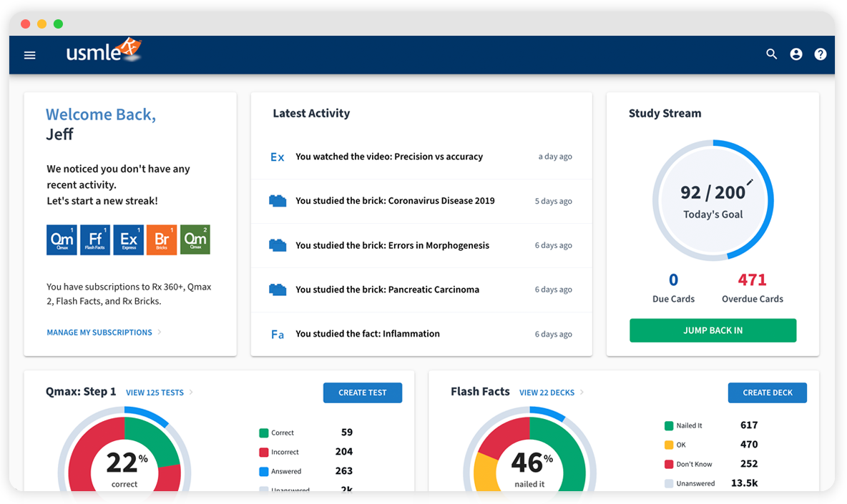Viewport: 847px width, 504px height.
Task: Click the Flash Facts section heading
Action: pos(480,392)
